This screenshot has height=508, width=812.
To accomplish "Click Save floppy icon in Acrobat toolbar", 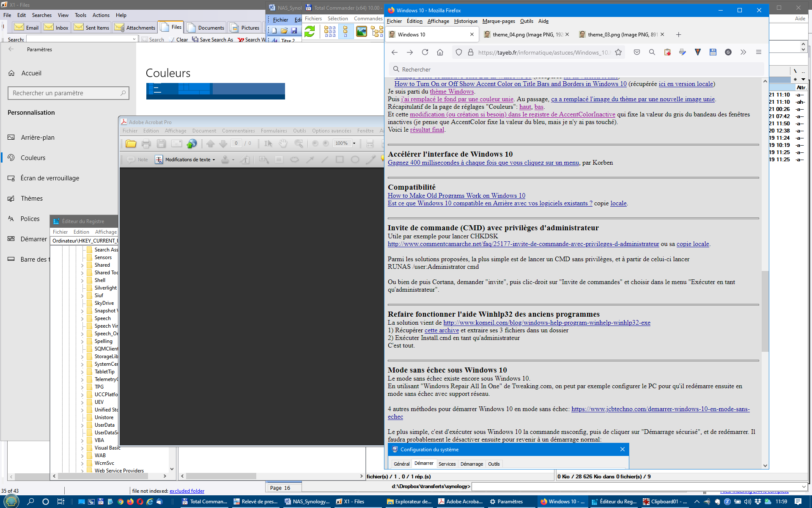I will coord(161,144).
